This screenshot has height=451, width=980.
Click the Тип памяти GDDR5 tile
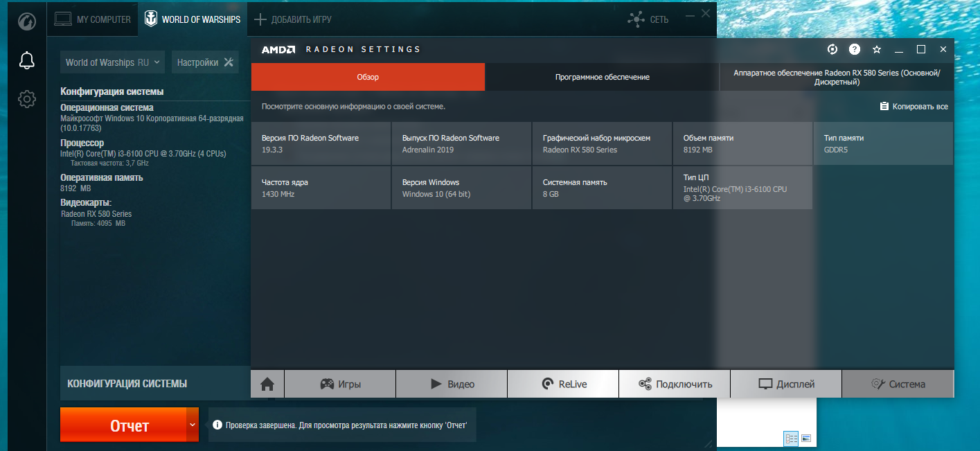point(884,143)
